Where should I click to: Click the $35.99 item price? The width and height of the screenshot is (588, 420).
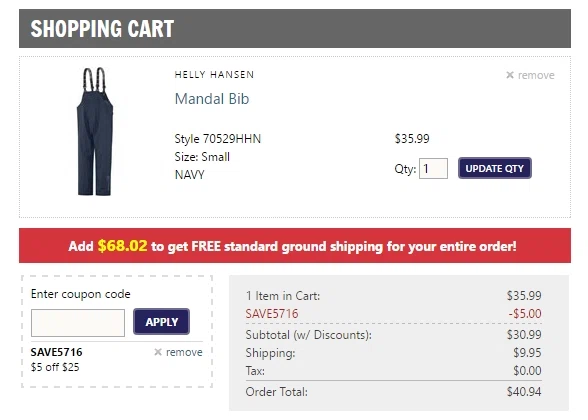[412, 139]
